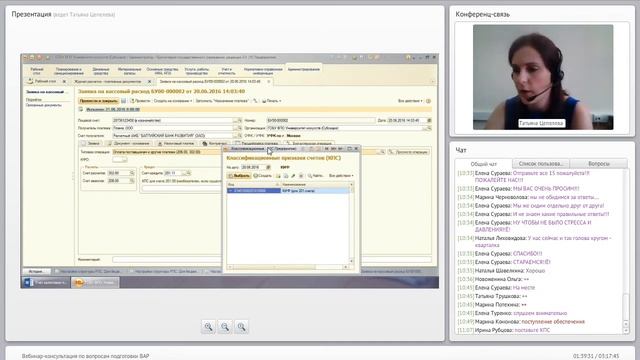Screen dimensions: 640x360
Task: Open the Администрирование section
Action: pyautogui.click(x=304, y=69)
